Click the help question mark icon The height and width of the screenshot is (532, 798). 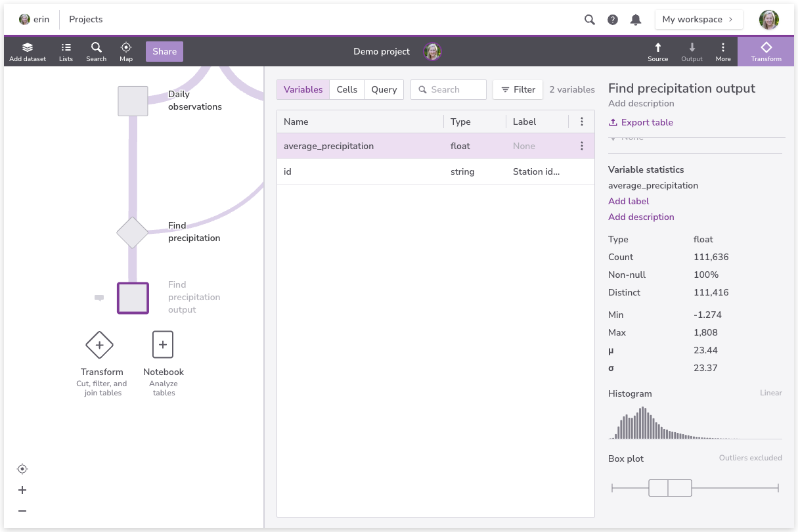(612, 20)
